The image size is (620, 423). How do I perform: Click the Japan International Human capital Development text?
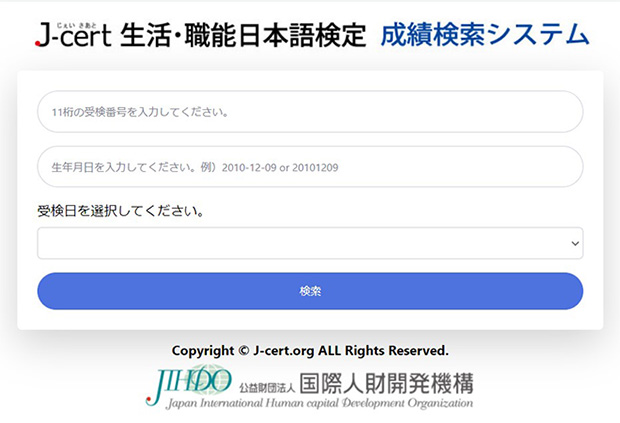[x=319, y=403]
